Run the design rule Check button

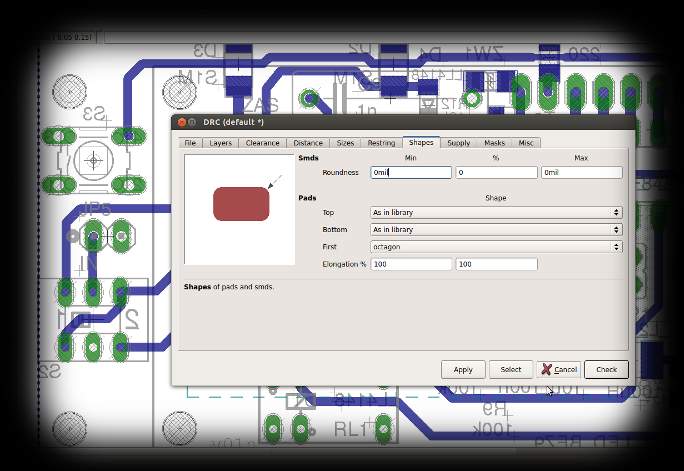[606, 369]
